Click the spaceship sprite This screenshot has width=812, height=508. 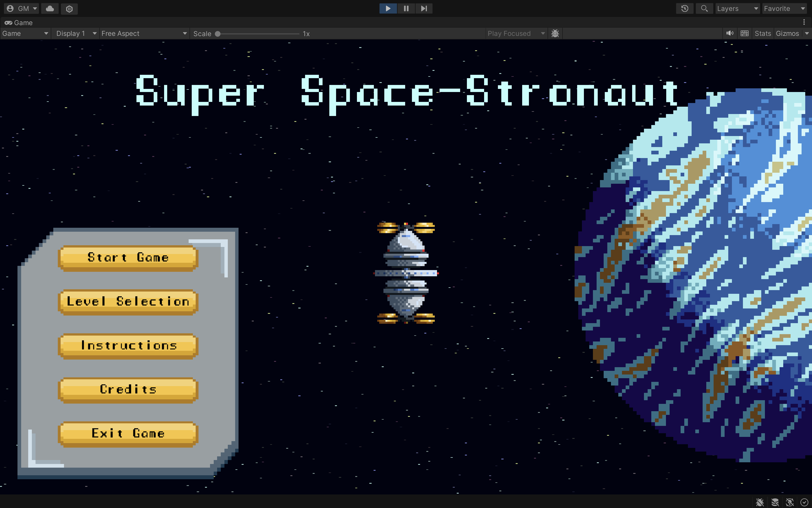(406, 273)
